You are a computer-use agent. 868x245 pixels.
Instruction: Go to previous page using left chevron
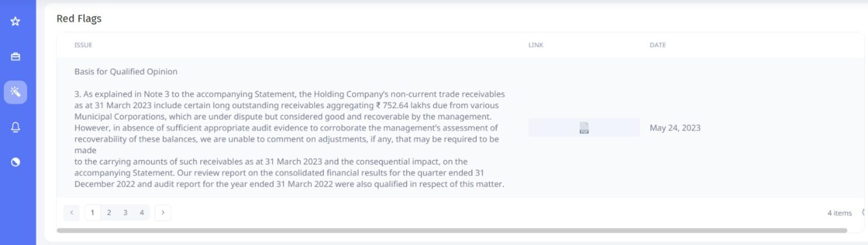tap(71, 213)
